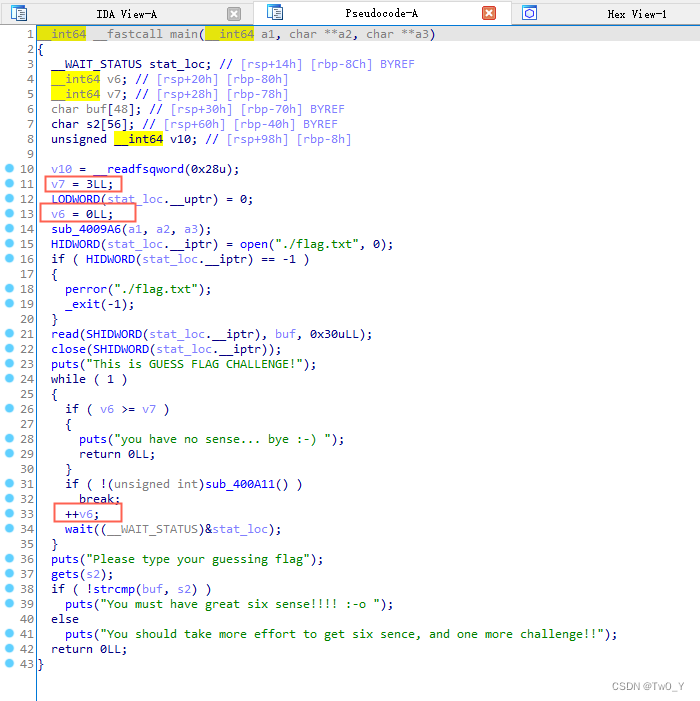Image resolution: width=700 pixels, height=701 pixels.
Task: Open the Pseudocode-A tab
Action: point(381,13)
